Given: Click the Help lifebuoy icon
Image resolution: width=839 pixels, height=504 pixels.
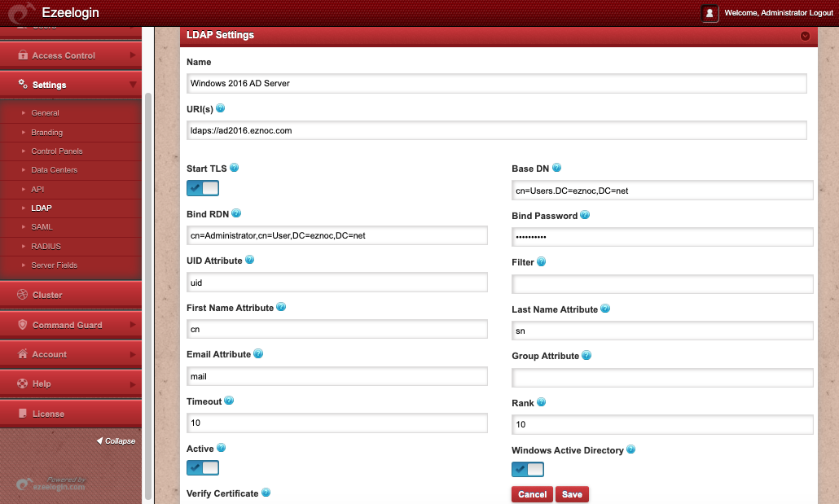Looking at the screenshot, I should tap(23, 383).
